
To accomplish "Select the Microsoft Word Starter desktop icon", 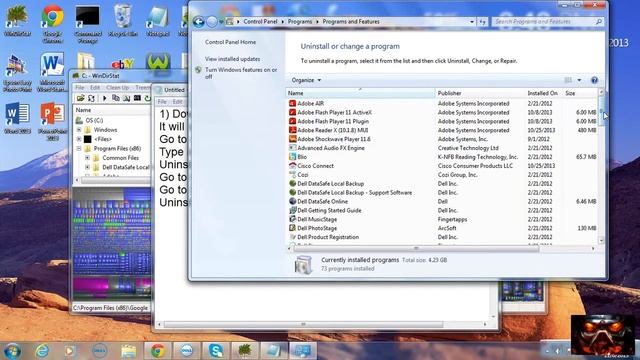I will click(x=52, y=73).
